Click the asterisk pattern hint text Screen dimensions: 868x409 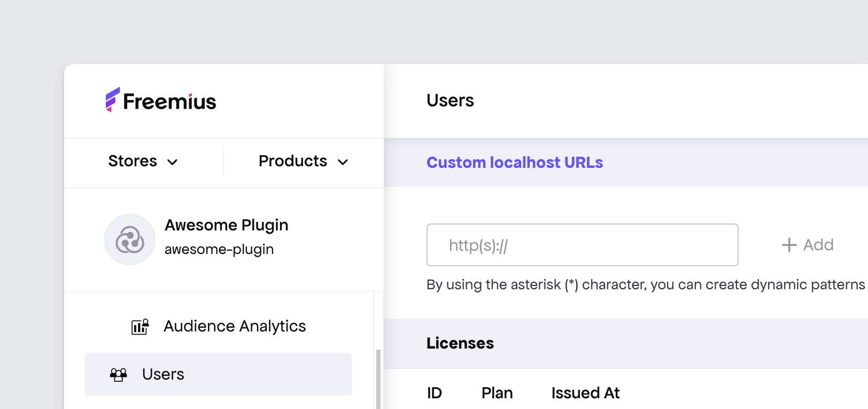646,284
